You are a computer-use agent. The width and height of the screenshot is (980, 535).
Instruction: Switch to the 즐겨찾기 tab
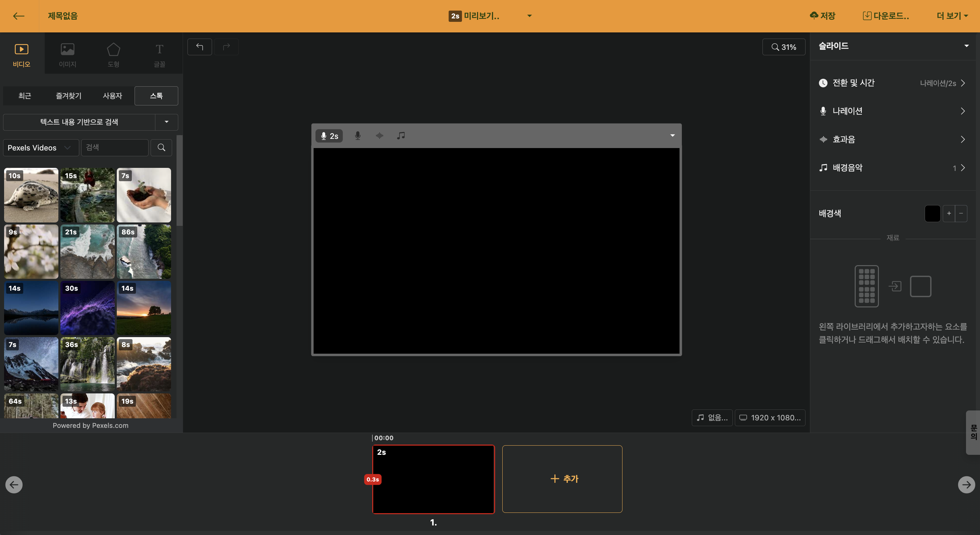69,96
